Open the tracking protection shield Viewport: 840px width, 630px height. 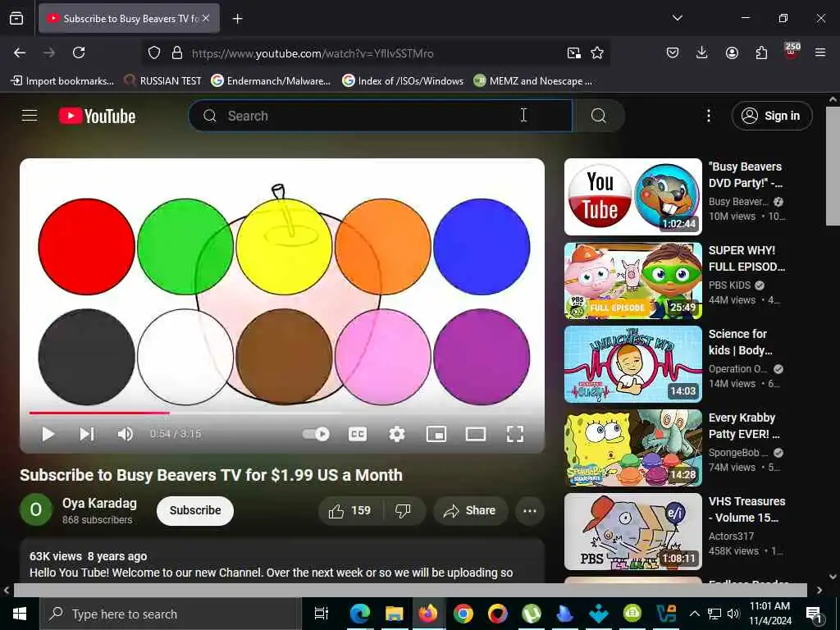(154, 52)
